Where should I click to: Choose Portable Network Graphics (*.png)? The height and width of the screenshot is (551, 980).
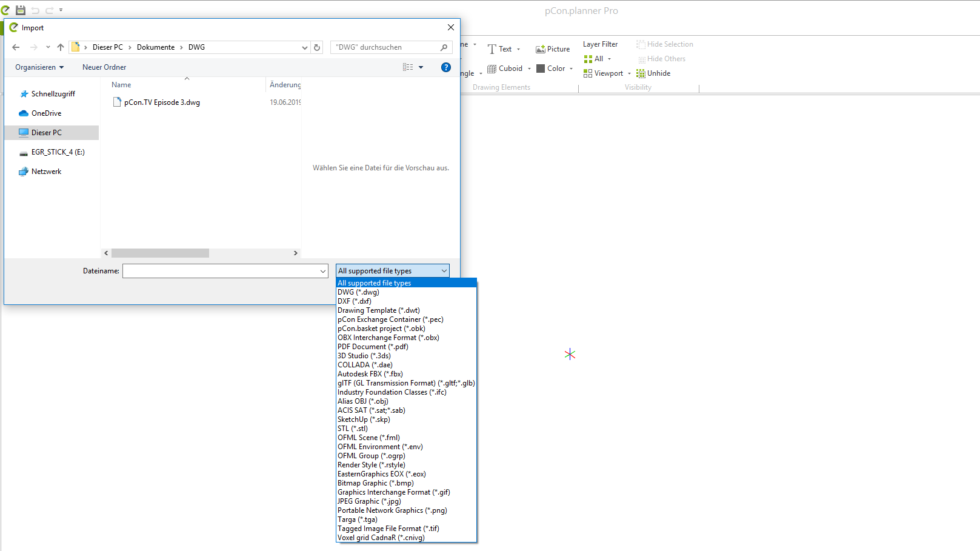pos(407,510)
